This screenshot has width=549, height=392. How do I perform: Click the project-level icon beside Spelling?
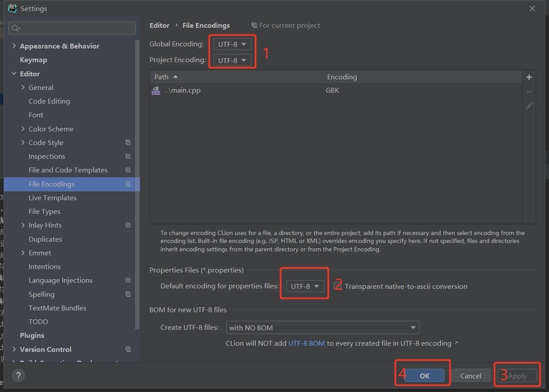pos(128,294)
